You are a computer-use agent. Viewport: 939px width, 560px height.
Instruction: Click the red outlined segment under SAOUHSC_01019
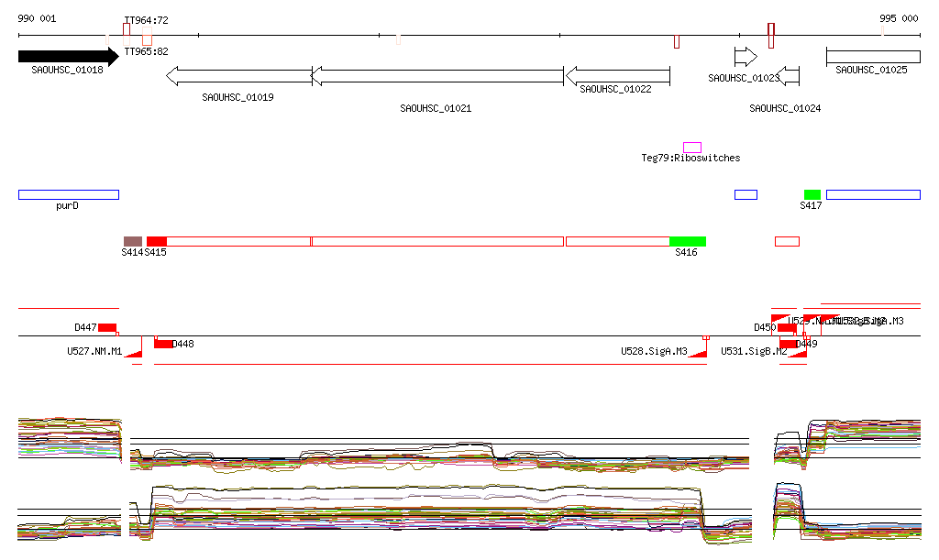239,241
